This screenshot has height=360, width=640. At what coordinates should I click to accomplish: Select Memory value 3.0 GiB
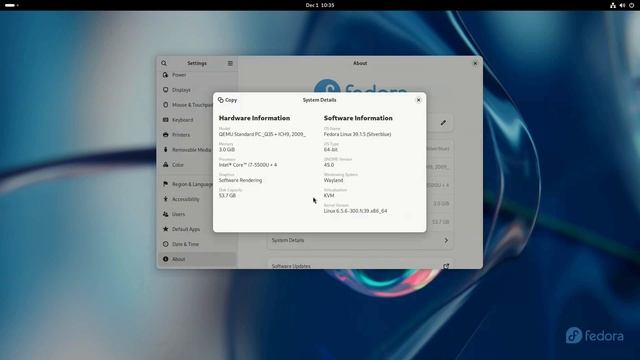[x=227, y=150]
